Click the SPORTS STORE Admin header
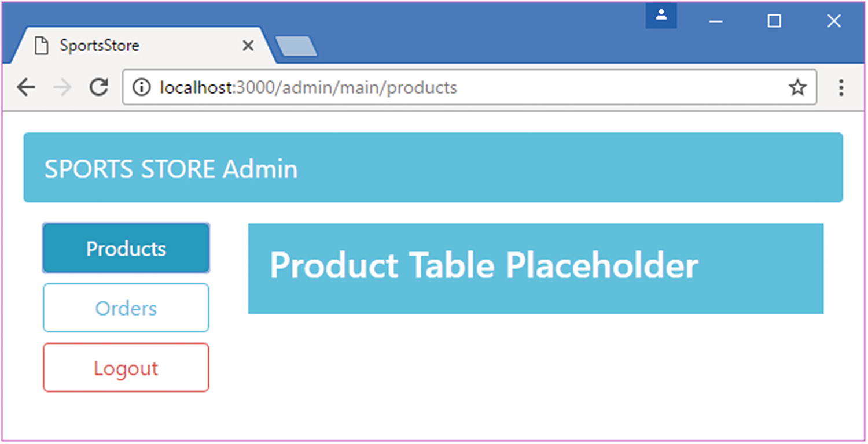This screenshot has height=444, width=868. (171, 169)
